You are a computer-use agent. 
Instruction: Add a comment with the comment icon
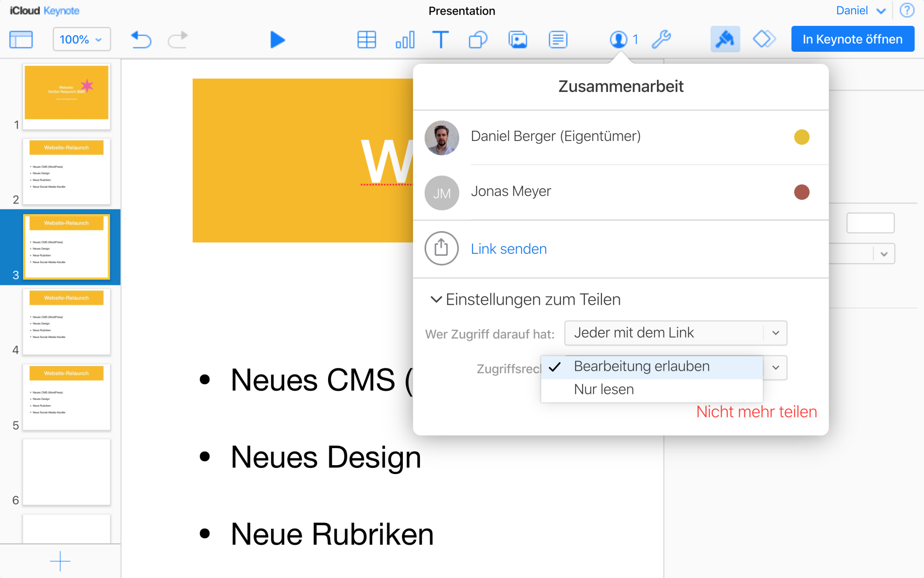click(558, 40)
